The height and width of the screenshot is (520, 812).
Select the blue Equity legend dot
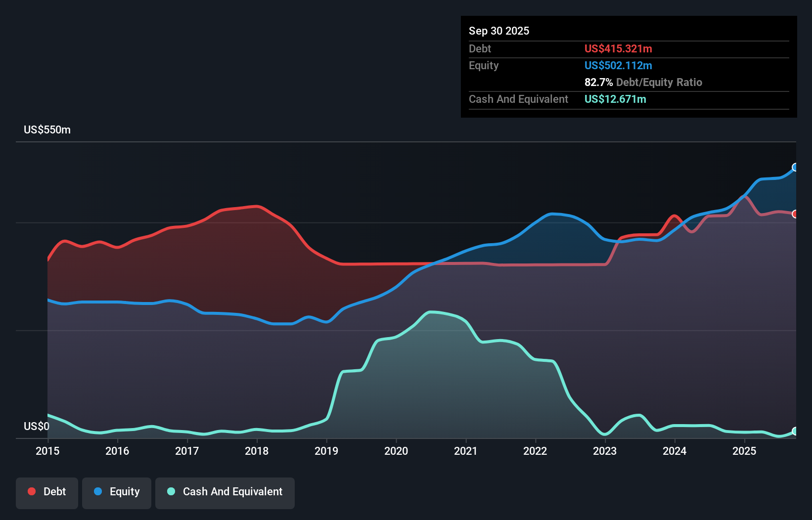coord(99,491)
